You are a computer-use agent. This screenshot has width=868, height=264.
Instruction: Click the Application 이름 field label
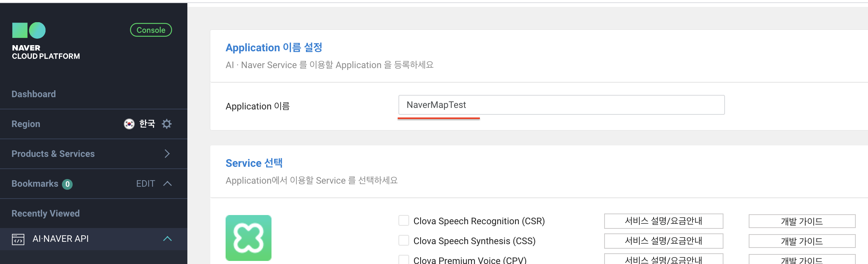258,106
